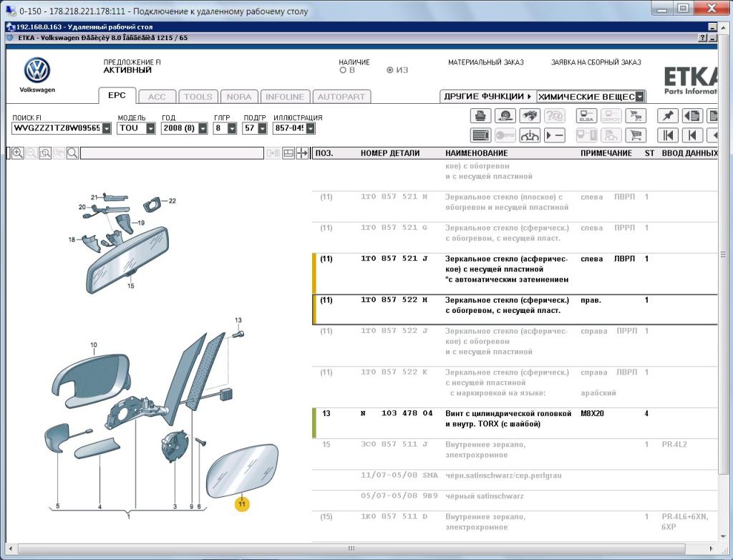Open the МОДЕЛЬ TOU dropdown
733x560 pixels.
click(150, 128)
